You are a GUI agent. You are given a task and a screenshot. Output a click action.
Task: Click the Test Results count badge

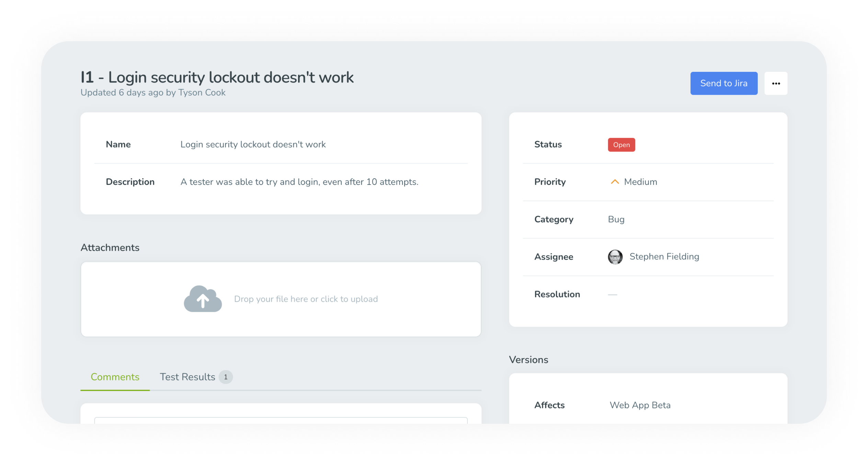(226, 376)
